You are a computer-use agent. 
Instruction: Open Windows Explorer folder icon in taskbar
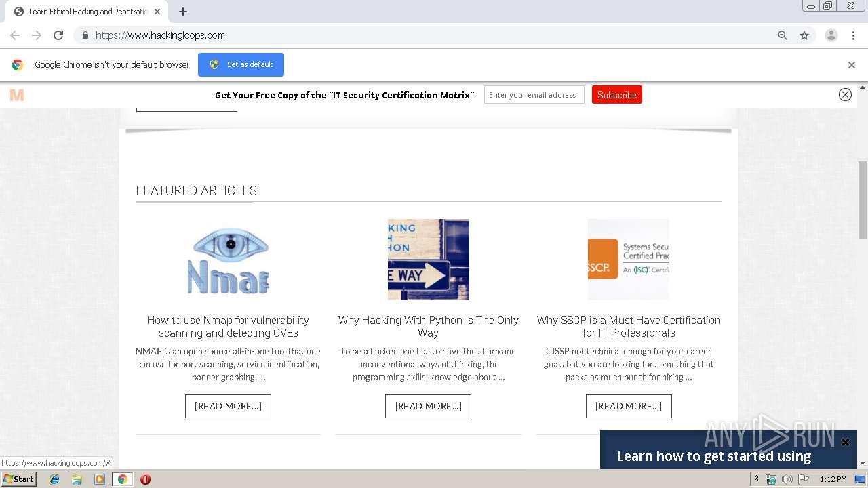(77, 479)
